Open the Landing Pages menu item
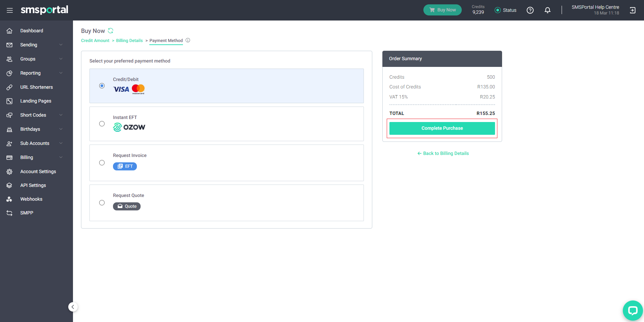Image resolution: width=644 pixels, height=322 pixels. 36,101
